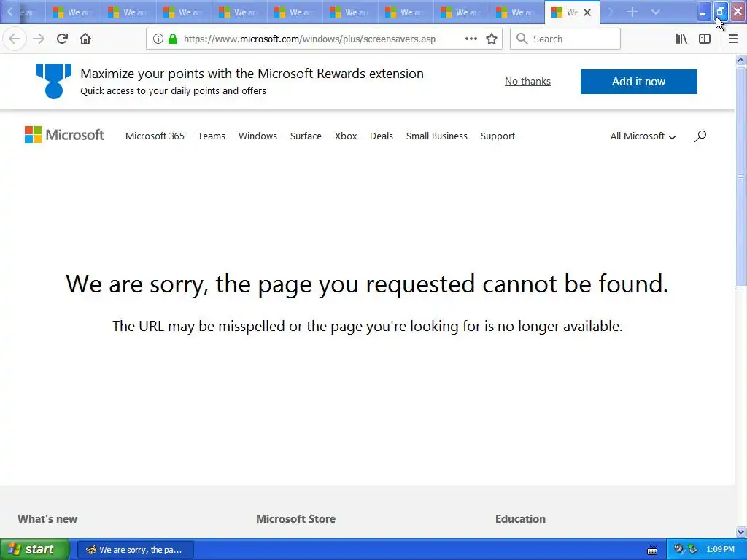The width and height of the screenshot is (747, 560).
Task: Show site information icon in address bar
Action: tap(158, 39)
